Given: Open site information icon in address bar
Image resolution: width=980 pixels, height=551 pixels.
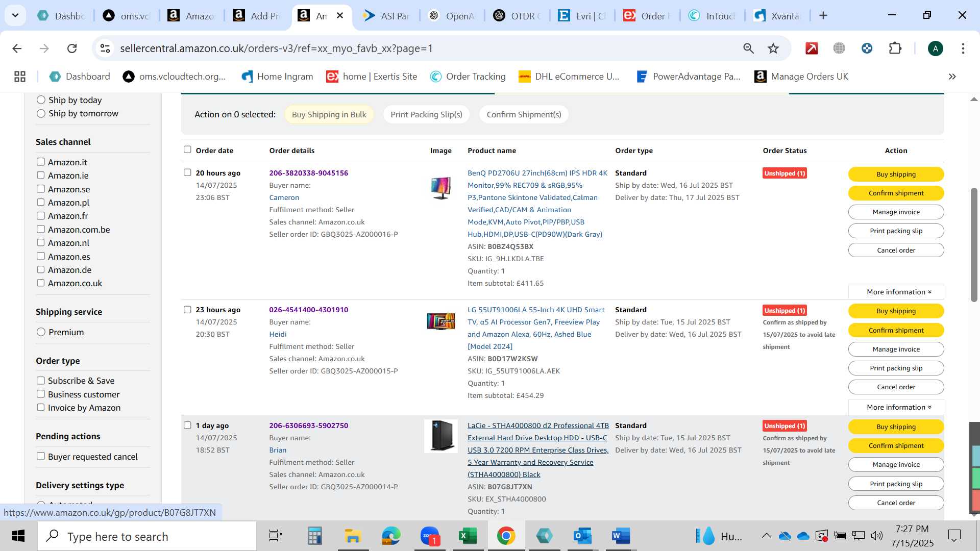Looking at the screenshot, I should pyautogui.click(x=105, y=48).
